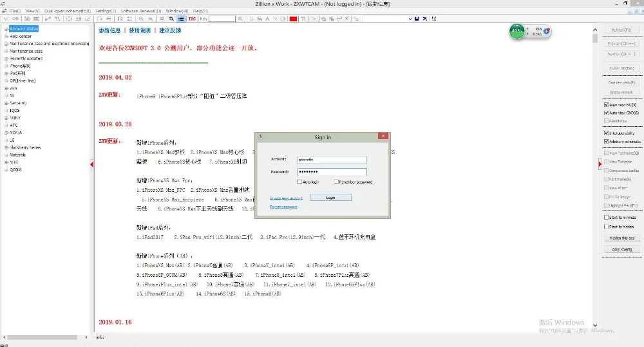Click the Password input field
The width and height of the screenshot is (644, 347).
[332, 172]
